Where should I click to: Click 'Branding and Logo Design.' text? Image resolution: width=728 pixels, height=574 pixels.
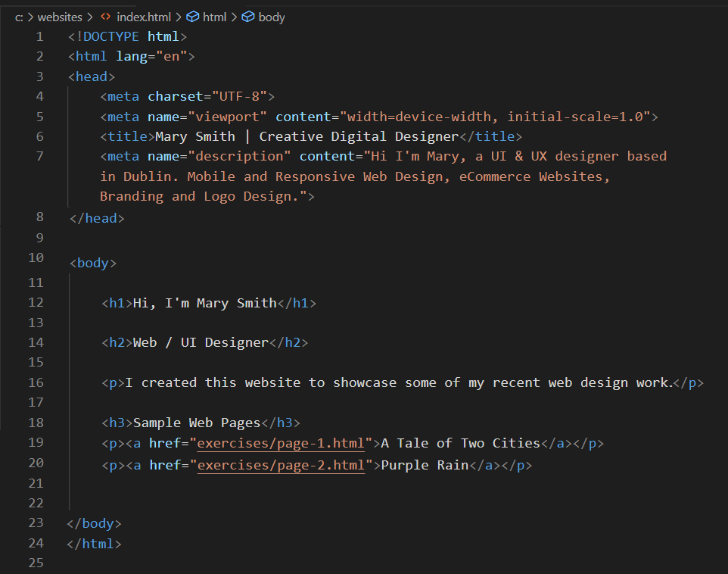click(199, 197)
